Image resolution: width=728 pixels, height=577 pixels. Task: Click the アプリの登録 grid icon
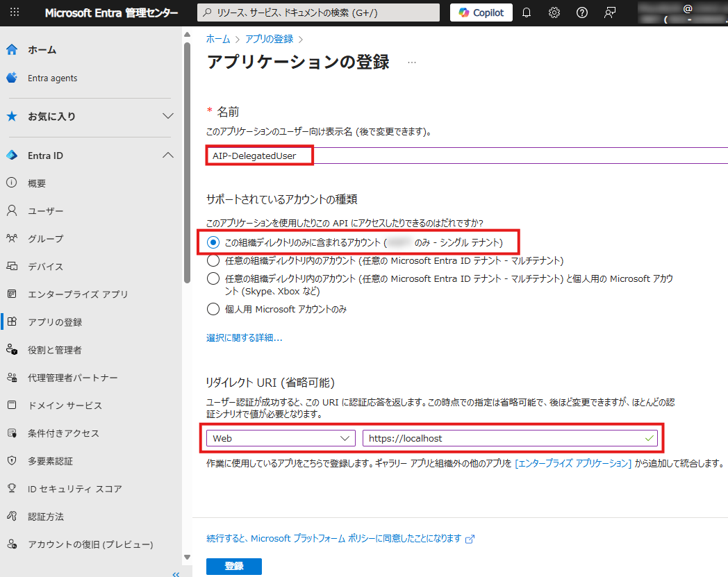[12, 321]
